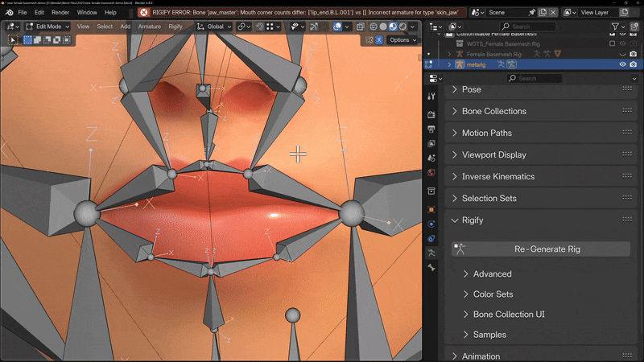The image size is (644, 362).
Task: Open the Render menu
Action: (60, 13)
